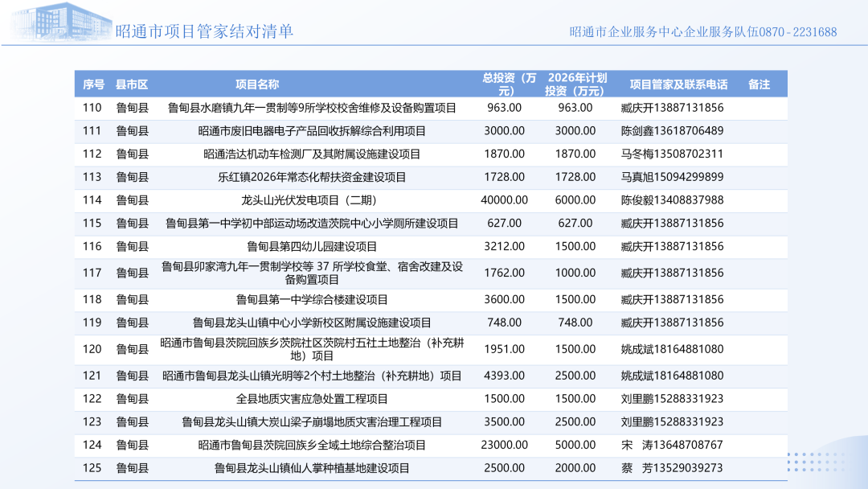Click project 昭通浩达机动车检测厂及其附属设施建设项目

tap(312, 154)
